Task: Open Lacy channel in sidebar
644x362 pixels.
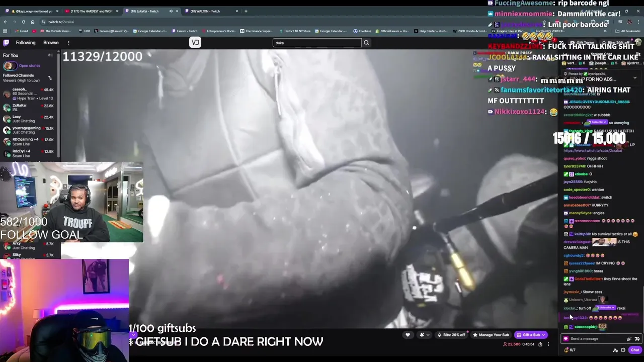Action: pos(28,119)
